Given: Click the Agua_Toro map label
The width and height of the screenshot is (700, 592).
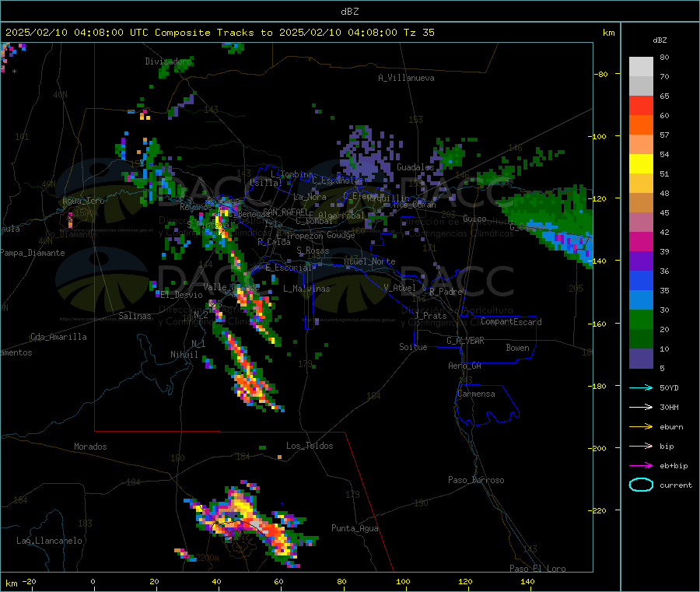Looking at the screenshot, I should [x=83, y=201].
